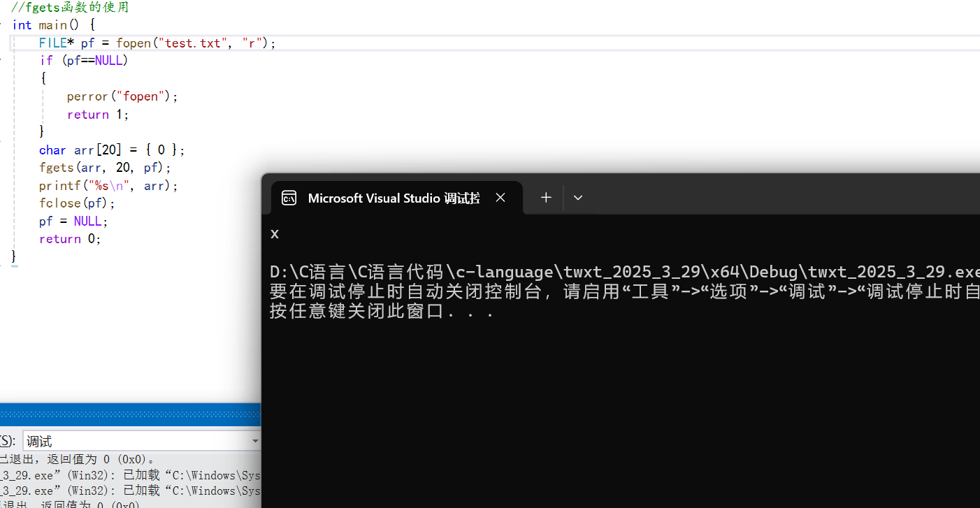
Task: Click the return 0 statement
Action: click(x=70, y=239)
